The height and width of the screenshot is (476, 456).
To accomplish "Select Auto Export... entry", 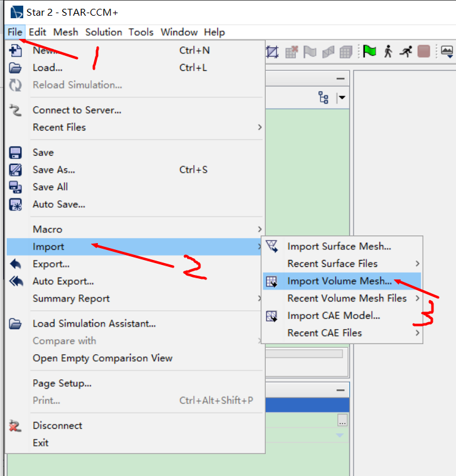I will click(x=135, y=281).
